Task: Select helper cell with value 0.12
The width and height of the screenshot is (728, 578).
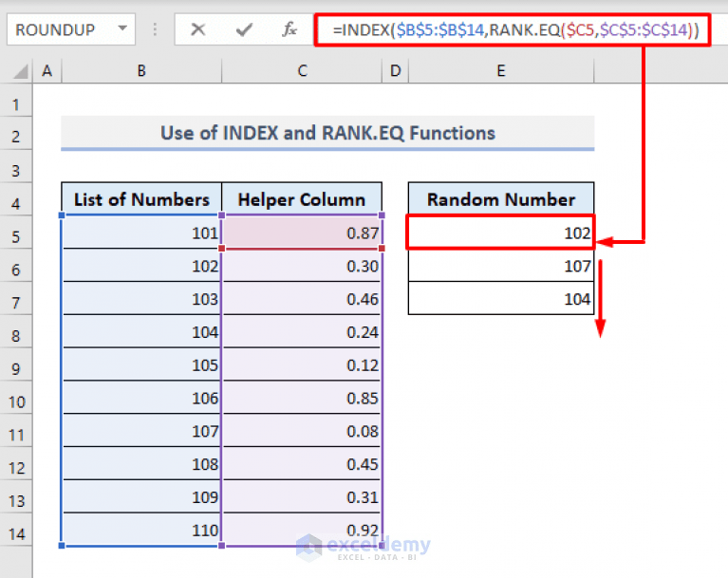Action: pos(302,364)
